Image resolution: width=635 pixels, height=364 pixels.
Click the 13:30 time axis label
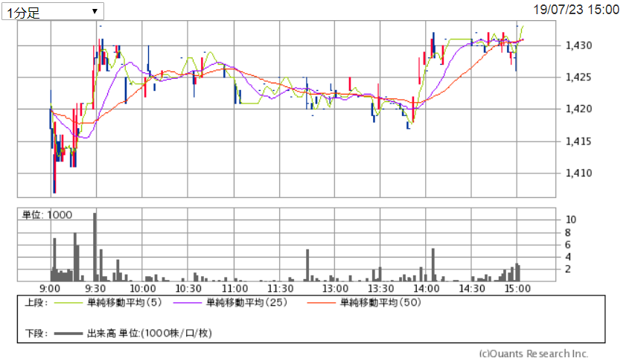click(380, 289)
